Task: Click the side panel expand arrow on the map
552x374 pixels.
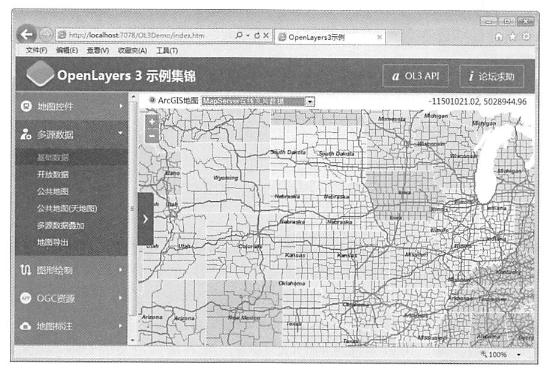Action: (x=146, y=219)
